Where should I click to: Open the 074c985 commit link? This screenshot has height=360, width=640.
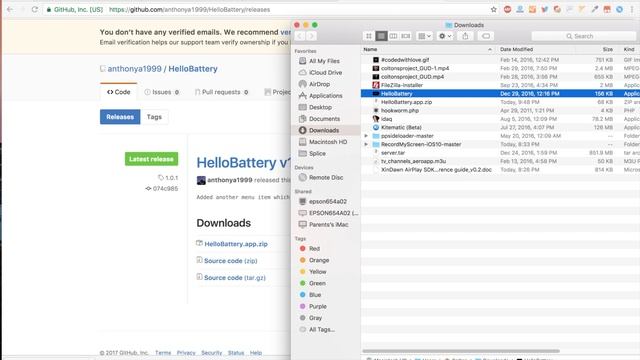point(165,189)
